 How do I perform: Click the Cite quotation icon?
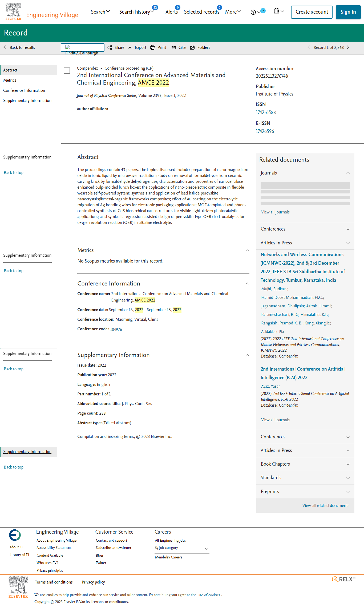(174, 47)
